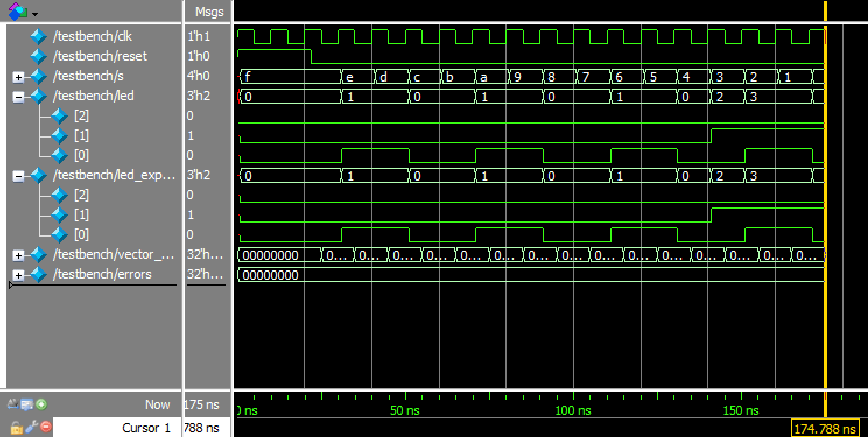Click the red remove cursor icon
The width and height of the screenshot is (868, 437).
click(x=45, y=427)
